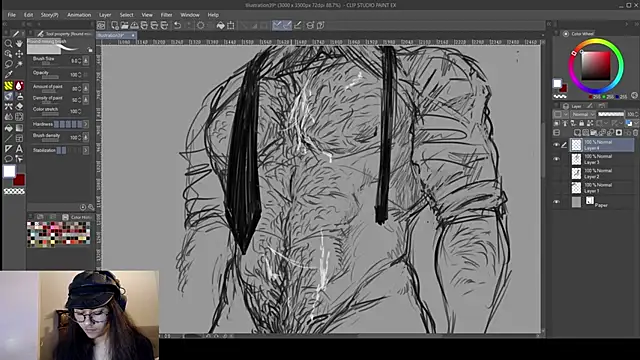Click the Brush Size dynamics button
640x360 pixels.
click(x=86, y=61)
